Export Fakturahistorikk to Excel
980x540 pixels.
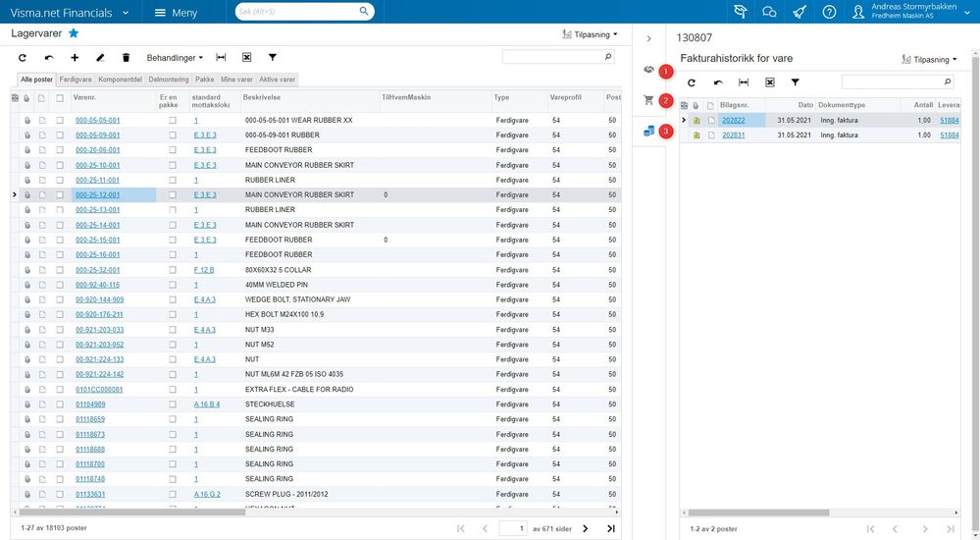(770, 82)
